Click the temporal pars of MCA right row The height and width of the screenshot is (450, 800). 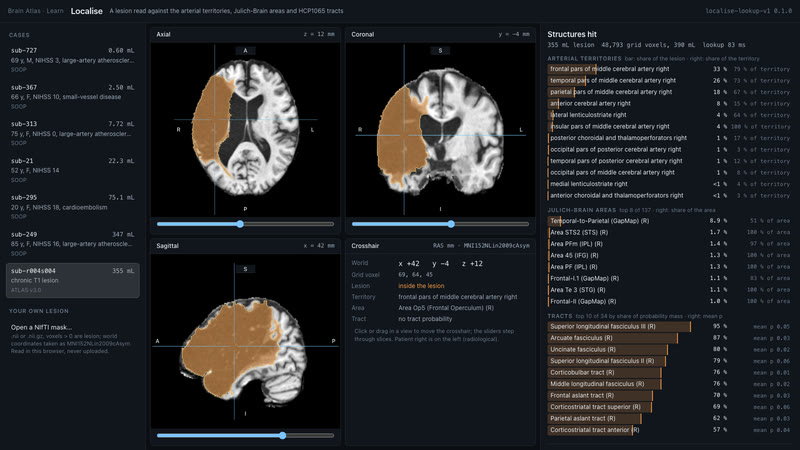669,81
